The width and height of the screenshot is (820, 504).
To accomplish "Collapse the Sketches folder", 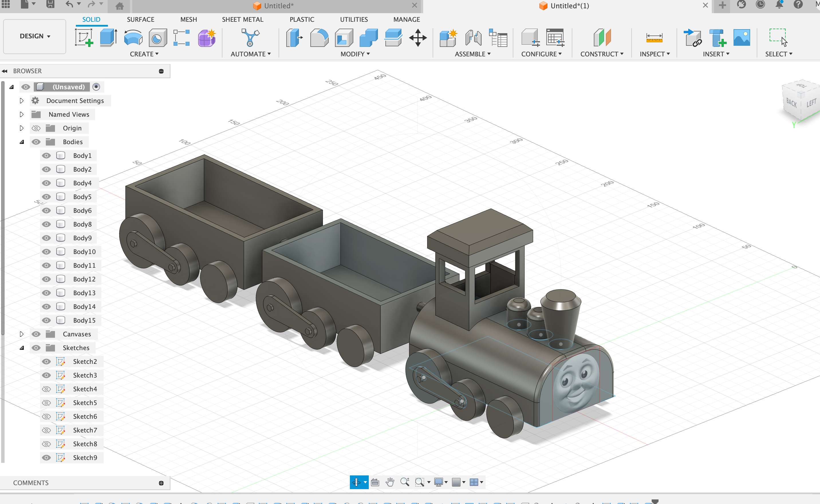I will (x=22, y=348).
